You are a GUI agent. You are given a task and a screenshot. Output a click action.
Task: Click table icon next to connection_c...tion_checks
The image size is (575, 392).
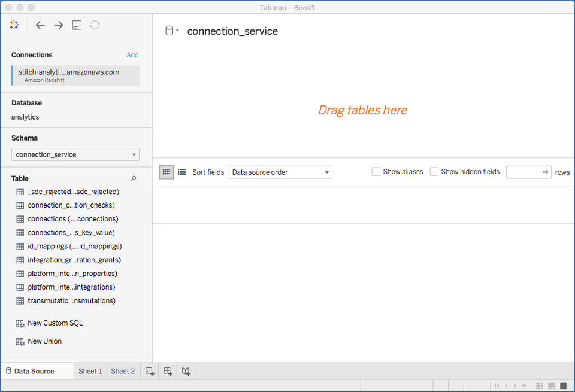click(x=20, y=205)
